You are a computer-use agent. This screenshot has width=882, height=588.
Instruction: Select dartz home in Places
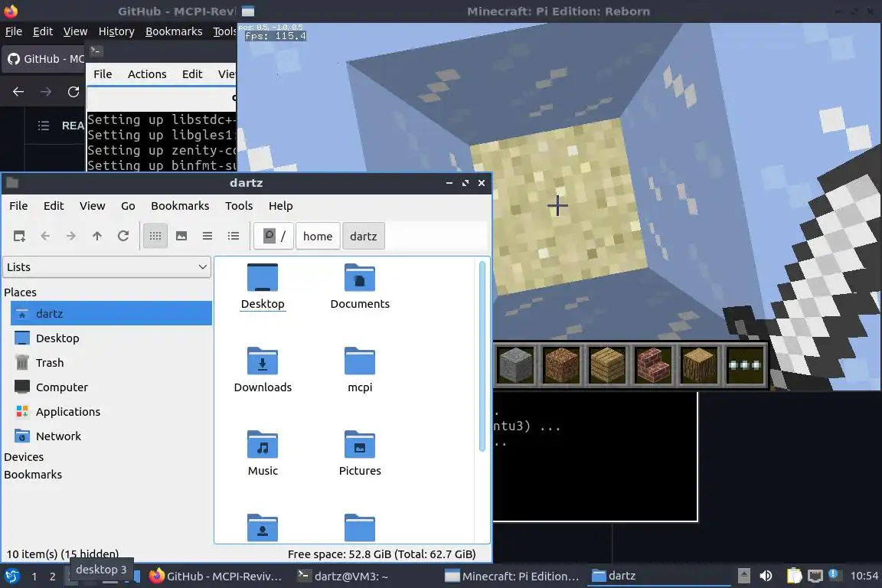click(x=111, y=313)
